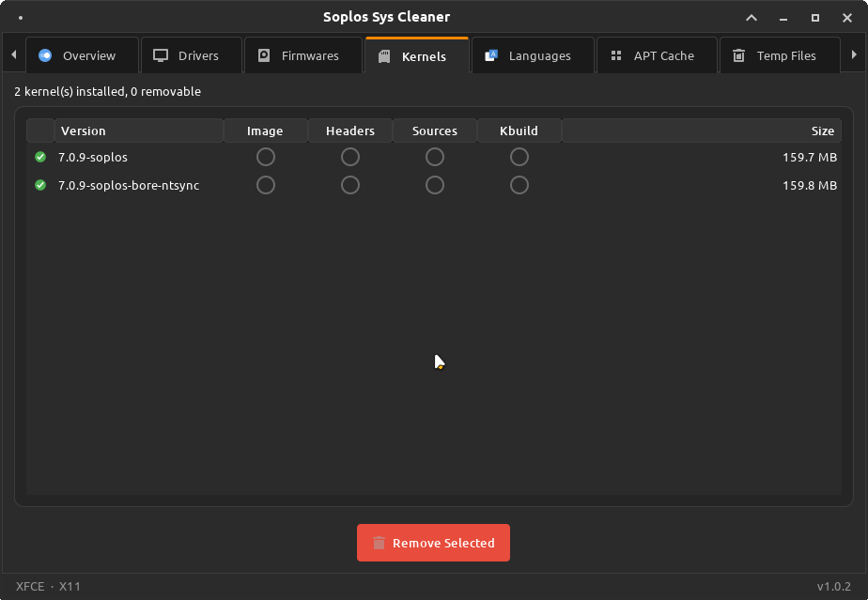This screenshot has height=600, width=868.
Task: Click the Firmwares tab's disk icon
Action: (264, 55)
